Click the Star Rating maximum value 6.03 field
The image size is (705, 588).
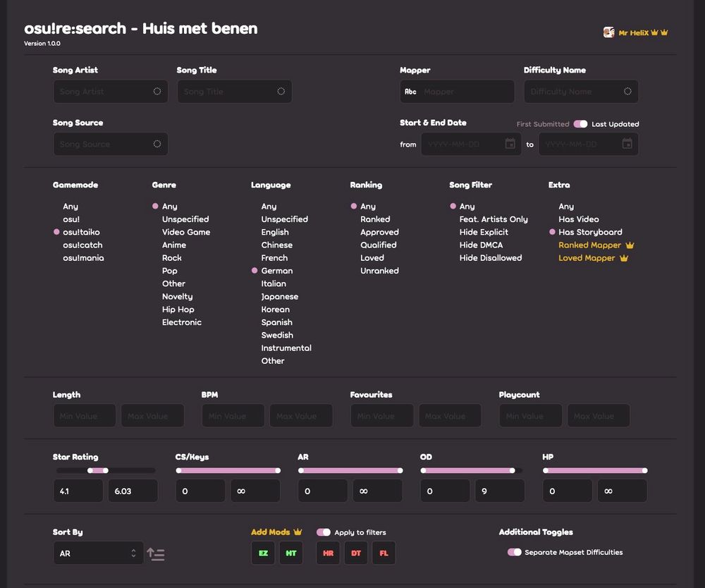click(133, 491)
